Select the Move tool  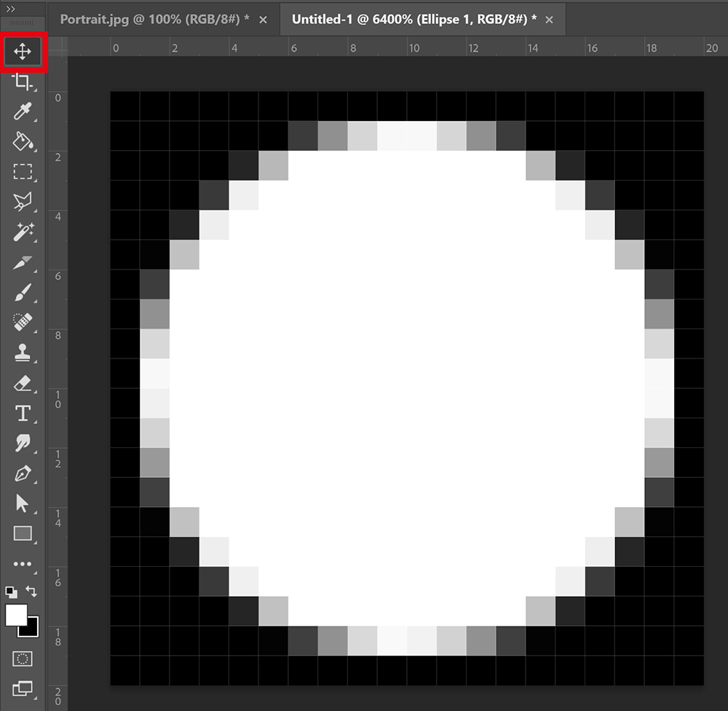[x=23, y=51]
